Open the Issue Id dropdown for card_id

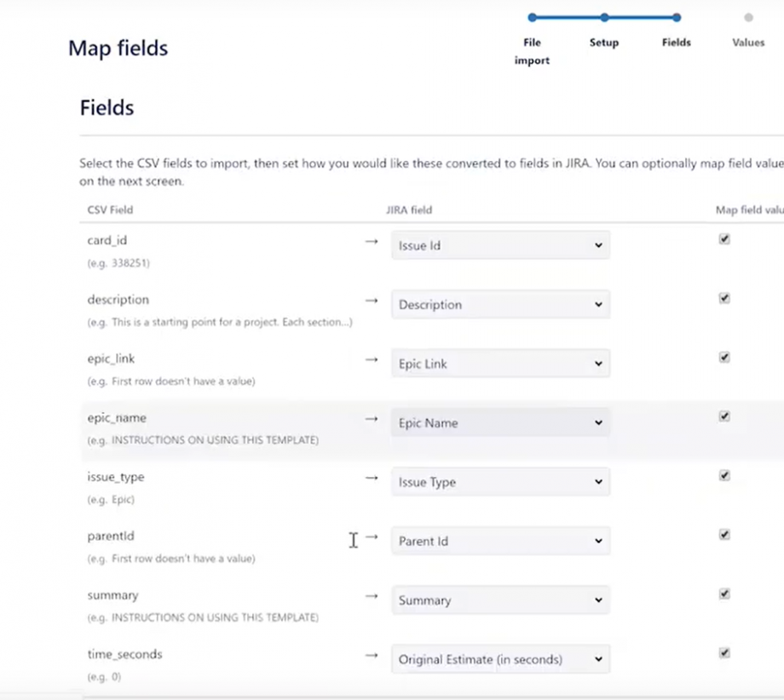pyautogui.click(x=500, y=245)
